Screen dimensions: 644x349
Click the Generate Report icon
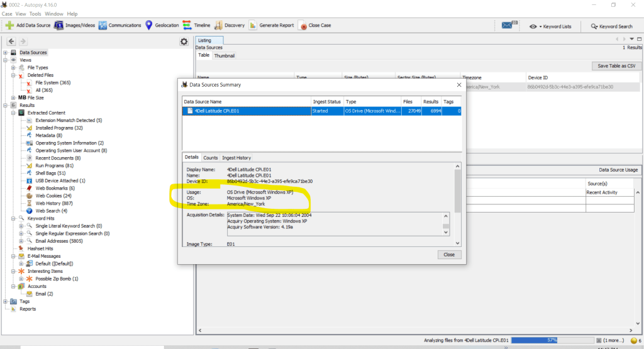point(252,26)
